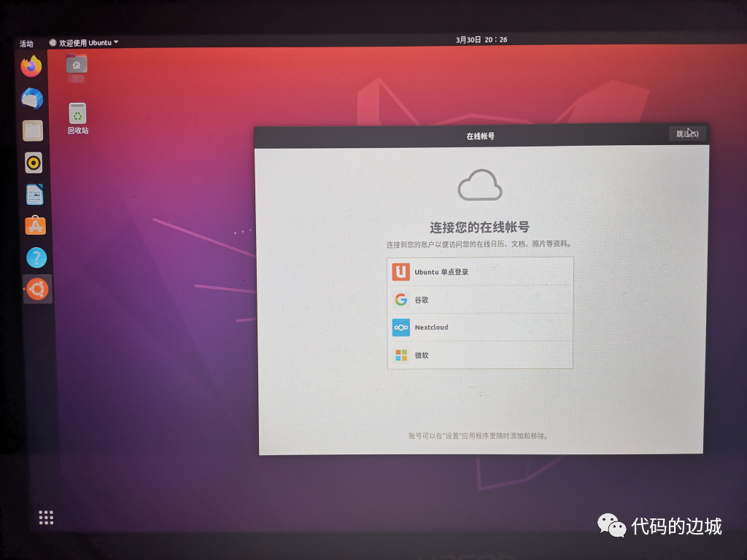Click the Ubuntu 单点登录 icon
This screenshot has height=560, width=747.
coord(400,271)
